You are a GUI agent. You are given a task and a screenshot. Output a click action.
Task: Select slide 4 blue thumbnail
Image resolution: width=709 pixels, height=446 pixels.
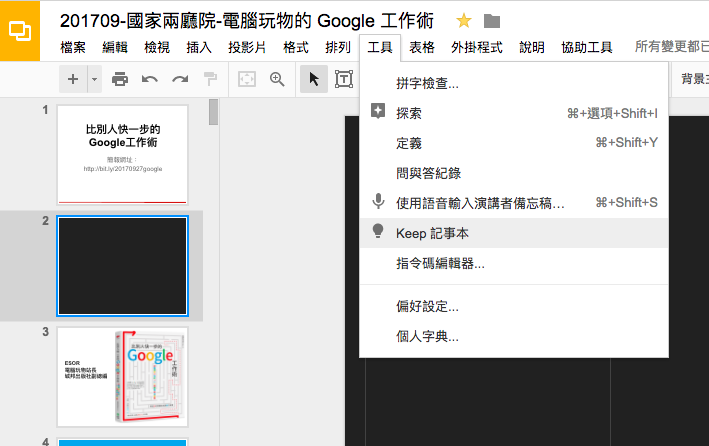[123, 442]
